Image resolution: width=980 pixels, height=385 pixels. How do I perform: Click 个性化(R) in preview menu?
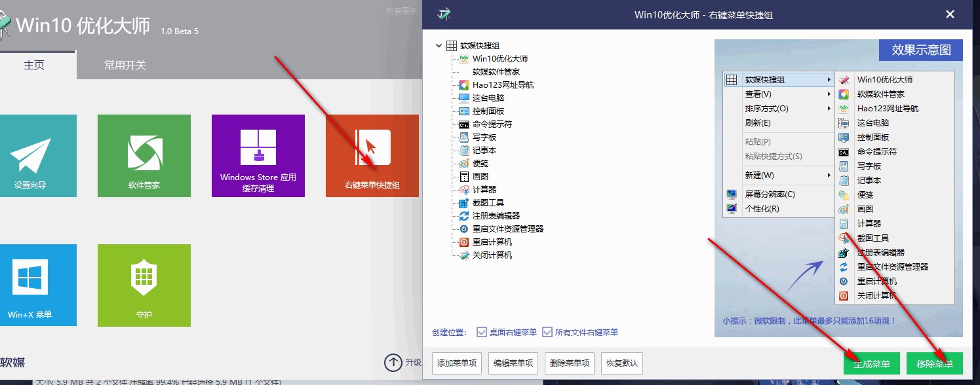click(778, 209)
